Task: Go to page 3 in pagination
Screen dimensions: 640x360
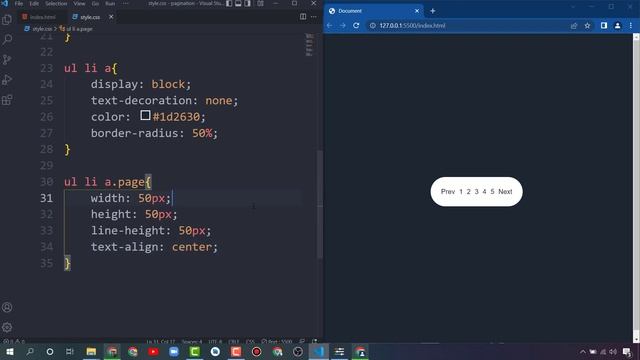Action: coord(476,192)
